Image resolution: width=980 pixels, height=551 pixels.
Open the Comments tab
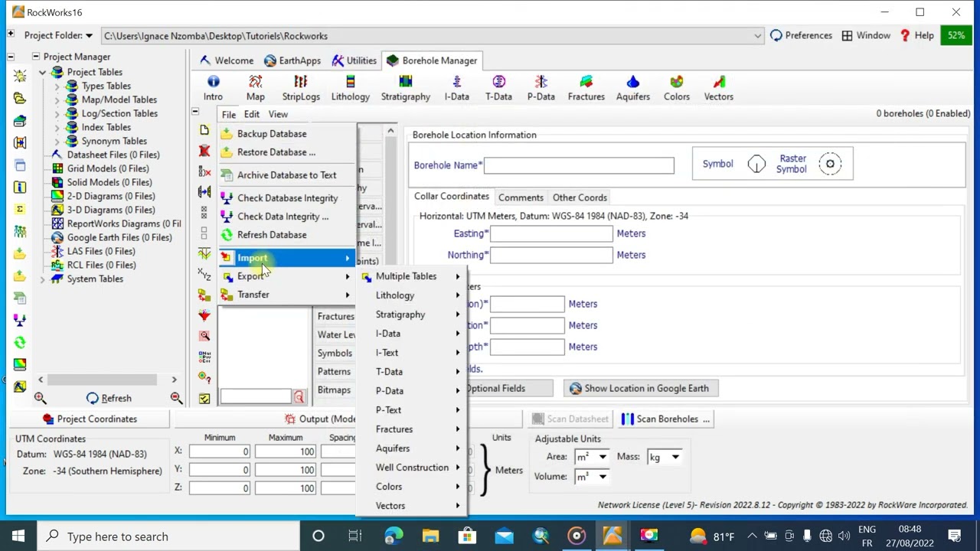pos(521,197)
